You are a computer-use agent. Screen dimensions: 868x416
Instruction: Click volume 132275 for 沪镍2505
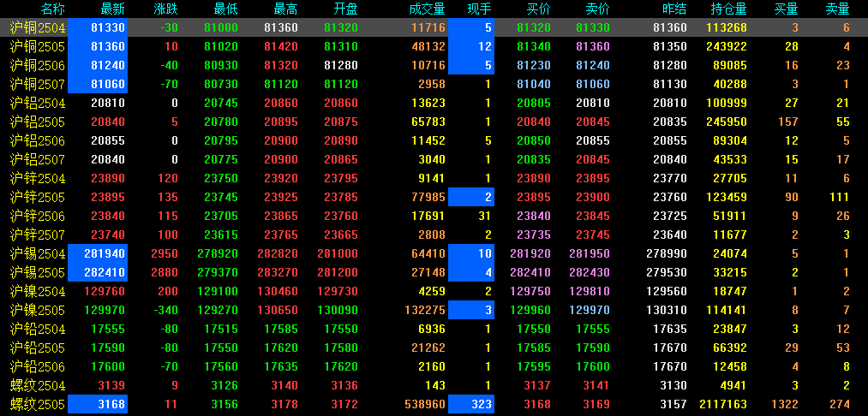coord(425,310)
